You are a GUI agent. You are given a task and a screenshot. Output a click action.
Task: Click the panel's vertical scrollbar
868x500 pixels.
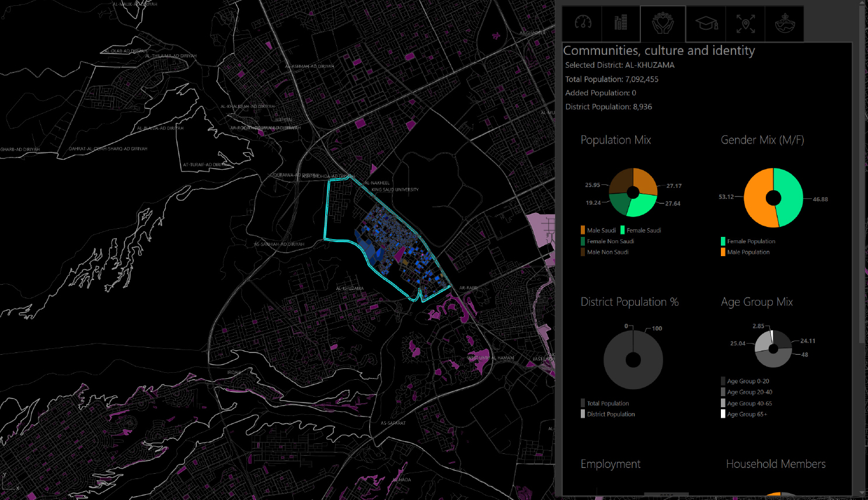863,175
